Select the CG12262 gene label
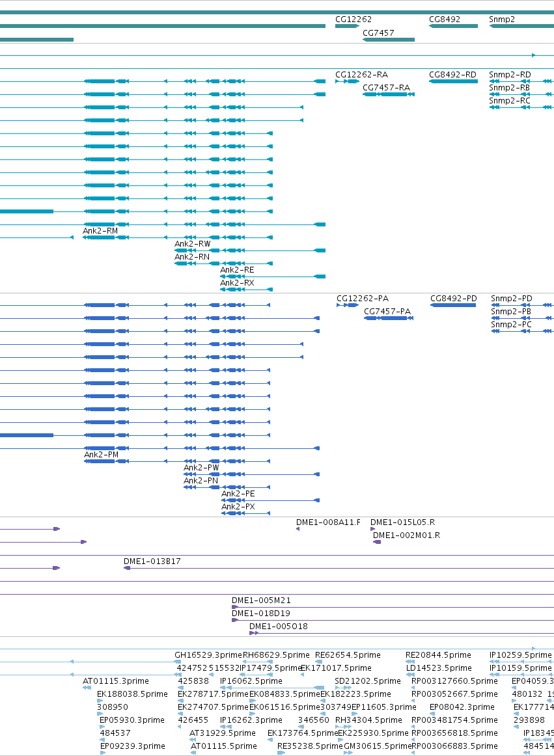 pyautogui.click(x=353, y=20)
